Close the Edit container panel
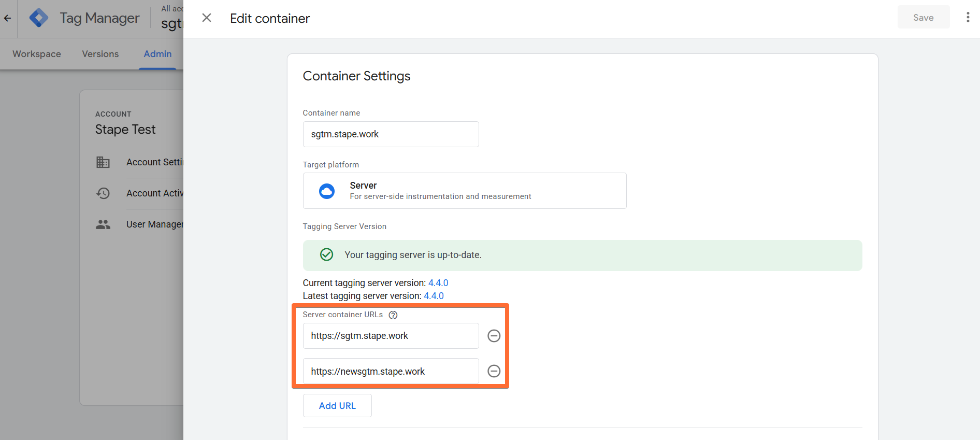The width and height of the screenshot is (980, 440). 207,18
